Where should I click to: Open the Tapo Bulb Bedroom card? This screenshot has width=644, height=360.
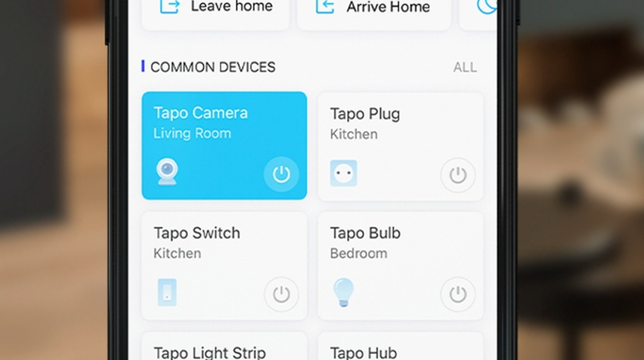[401, 266]
